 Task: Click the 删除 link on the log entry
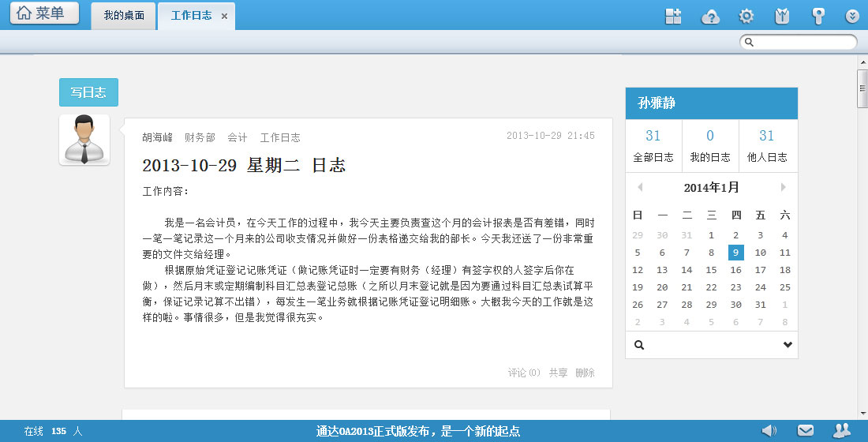tap(585, 373)
